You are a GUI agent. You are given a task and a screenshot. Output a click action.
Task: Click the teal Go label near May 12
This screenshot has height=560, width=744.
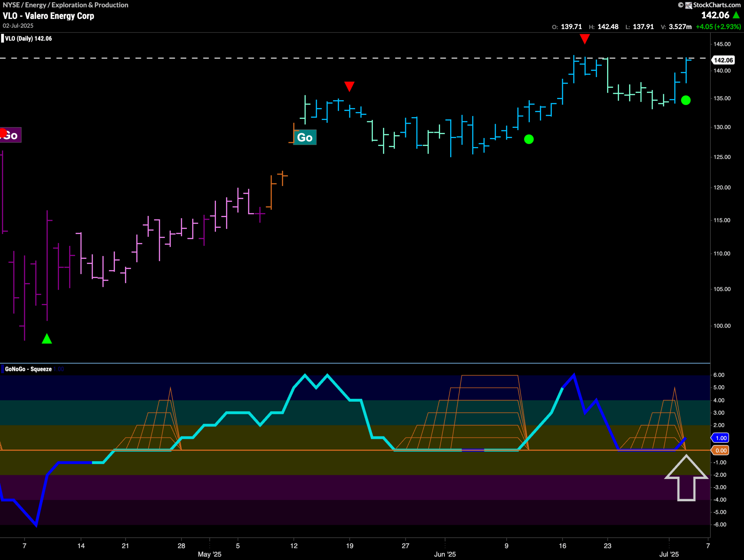click(x=305, y=137)
